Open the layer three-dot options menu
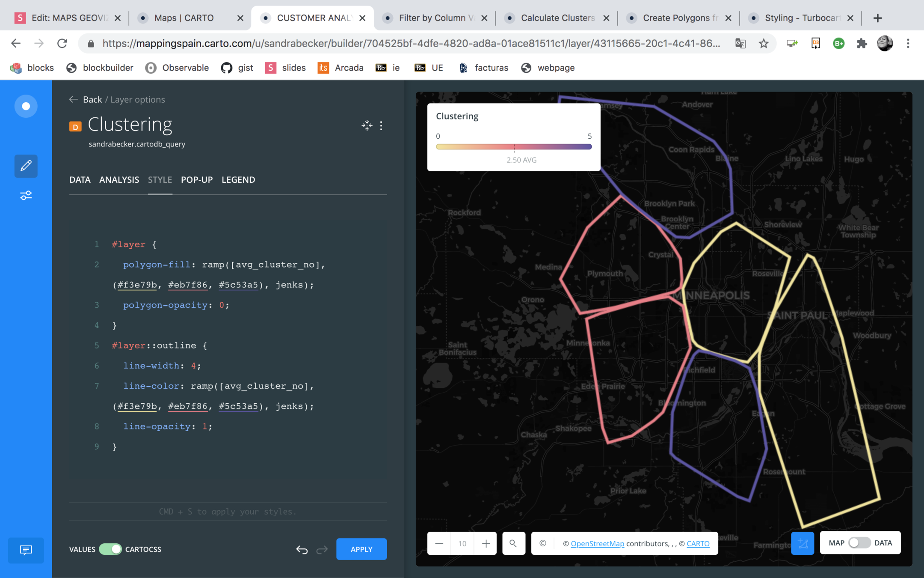The height and width of the screenshot is (578, 924). (x=381, y=125)
